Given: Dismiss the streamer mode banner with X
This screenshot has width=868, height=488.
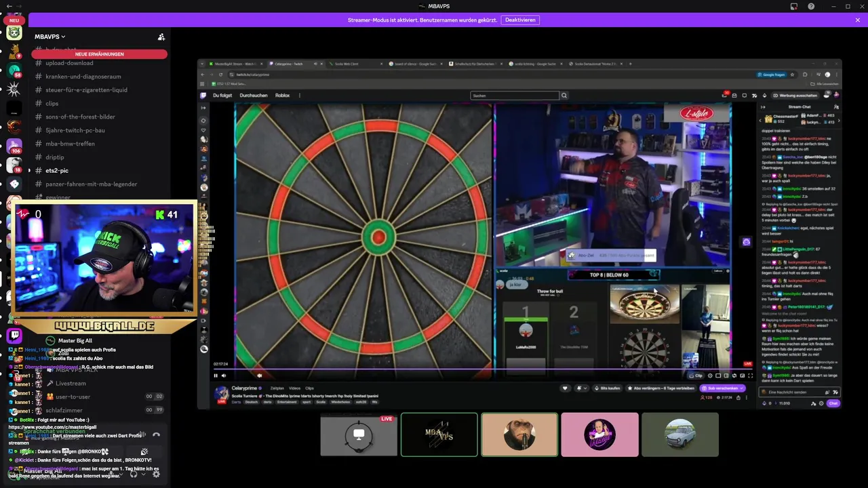Looking at the screenshot, I should coord(858,20).
